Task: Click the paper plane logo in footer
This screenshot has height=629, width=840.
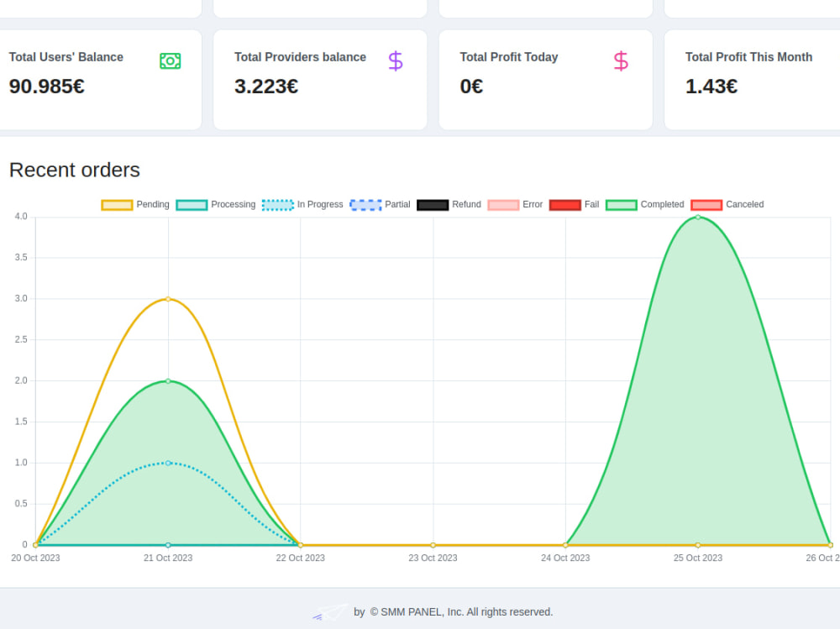Action: 330,612
